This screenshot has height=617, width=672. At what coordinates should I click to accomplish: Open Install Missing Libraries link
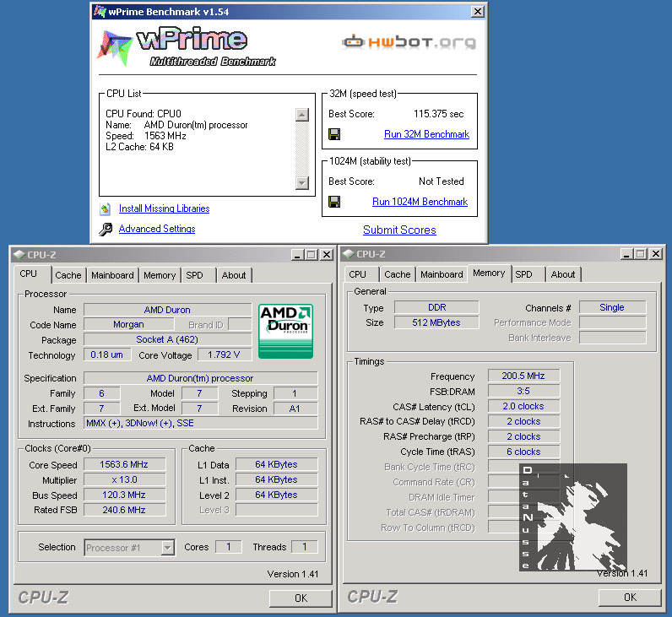point(164,208)
